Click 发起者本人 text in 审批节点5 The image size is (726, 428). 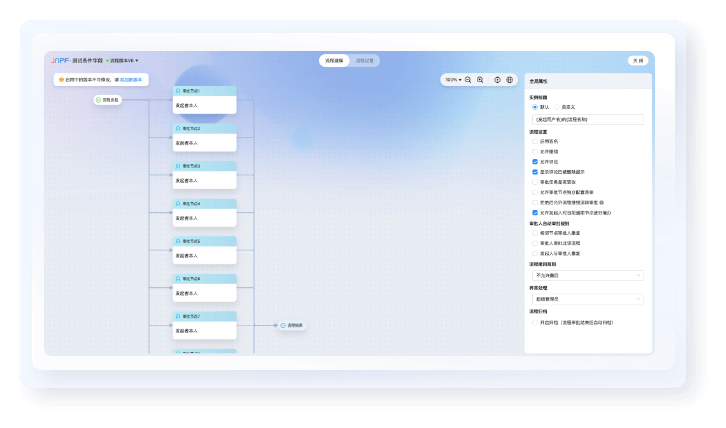point(187,256)
